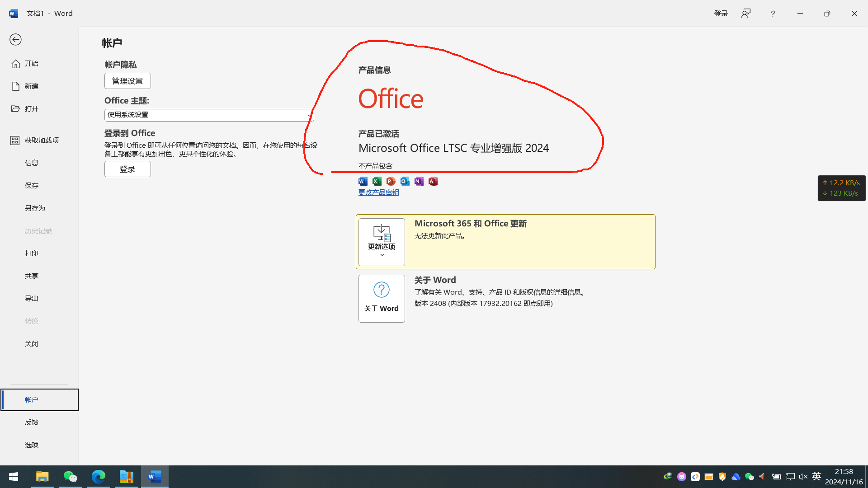Select the 帐户 sidebar tab
This screenshot has width=868, height=488.
tap(39, 400)
